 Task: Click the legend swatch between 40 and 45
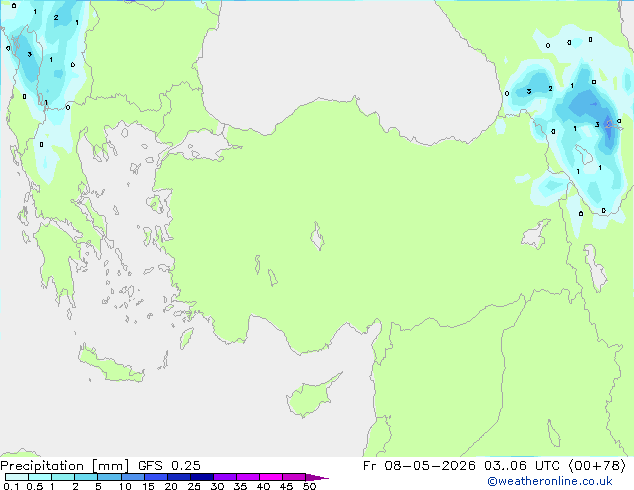click(x=271, y=477)
